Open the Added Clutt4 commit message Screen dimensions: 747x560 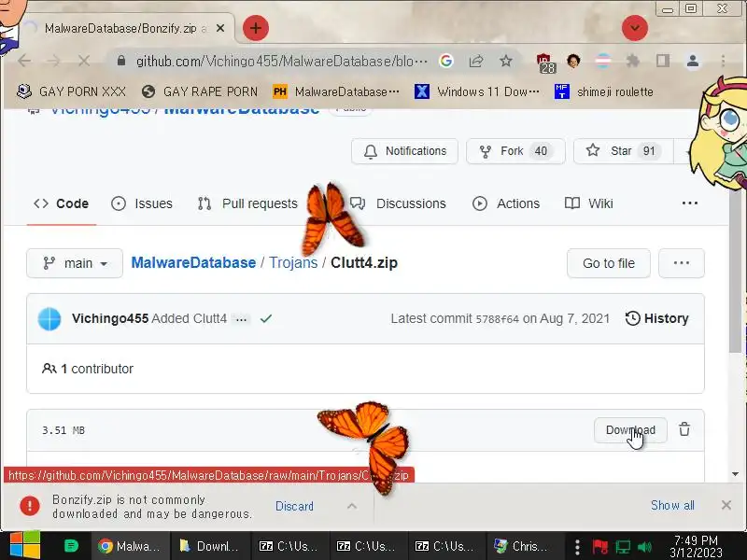[x=190, y=318]
